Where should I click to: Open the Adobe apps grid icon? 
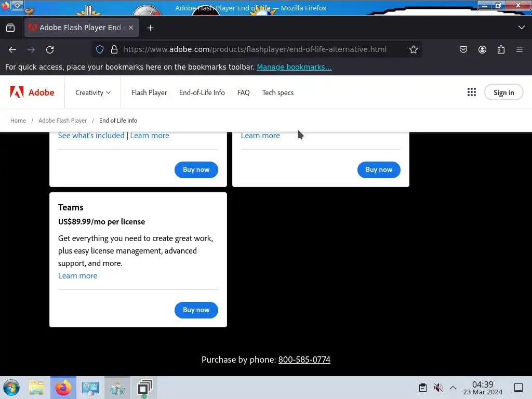[x=472, y=92]
